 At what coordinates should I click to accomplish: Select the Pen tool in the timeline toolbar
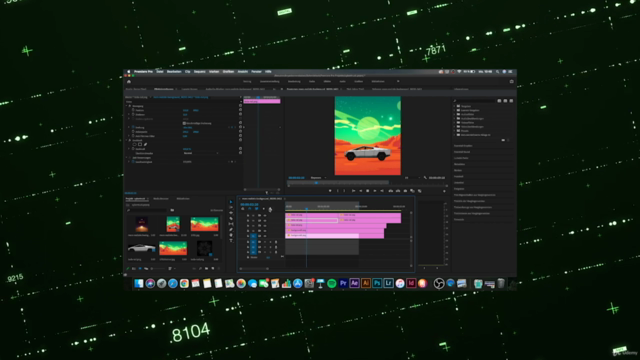coord(231,229)
